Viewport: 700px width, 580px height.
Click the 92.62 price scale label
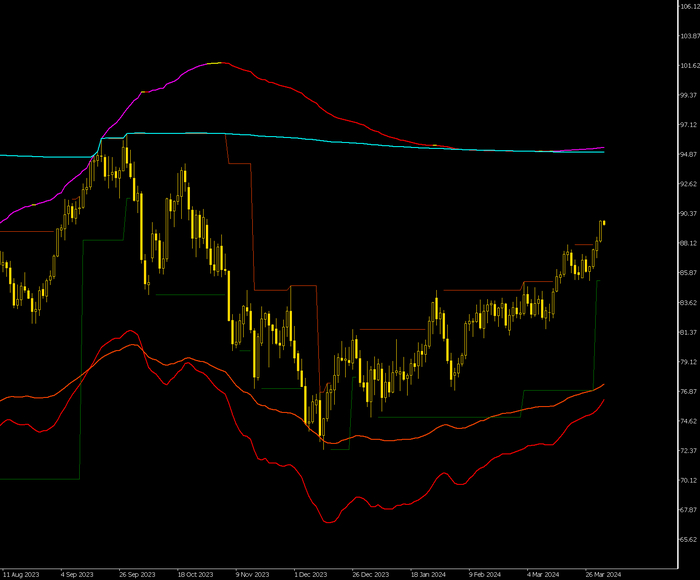tap(690, 184)
